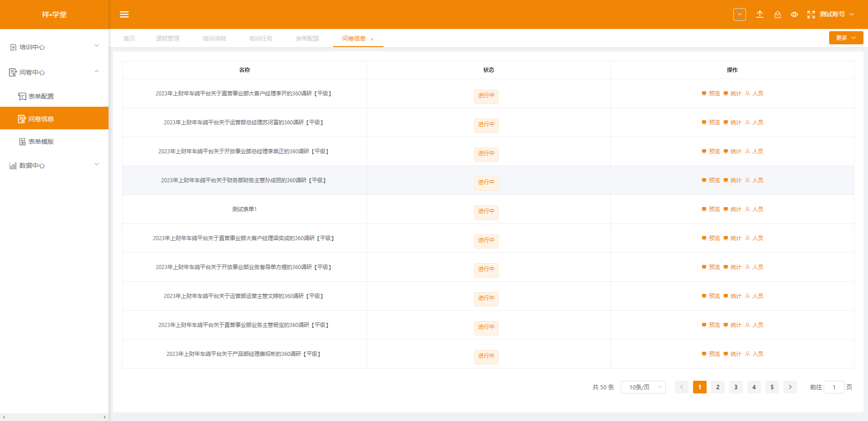Open 统计 for 测试表单1

click(x=732, y=209)
